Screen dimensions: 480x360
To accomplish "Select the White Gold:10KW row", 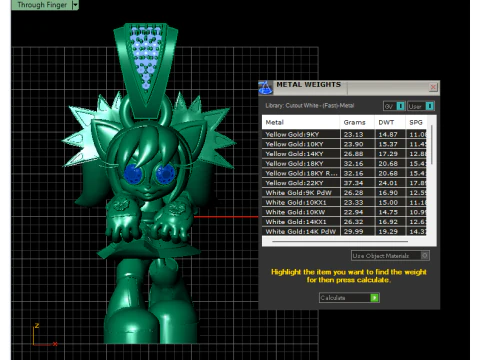I will (344, 212).
